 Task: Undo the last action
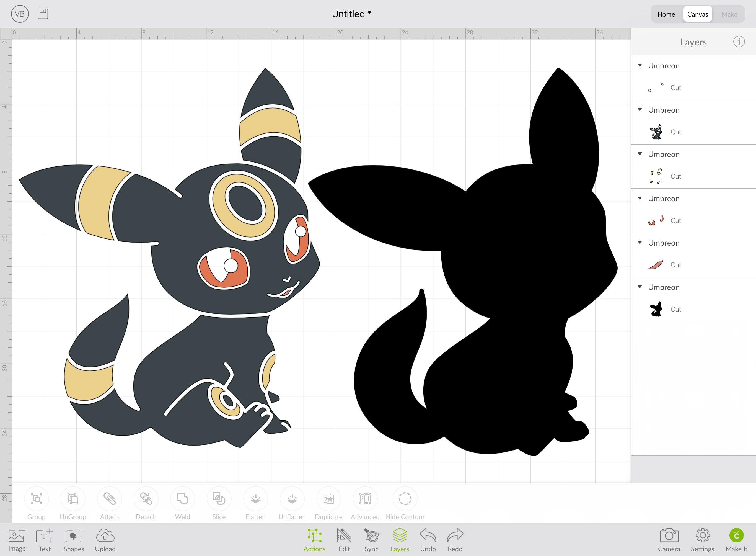pos(428,540)
